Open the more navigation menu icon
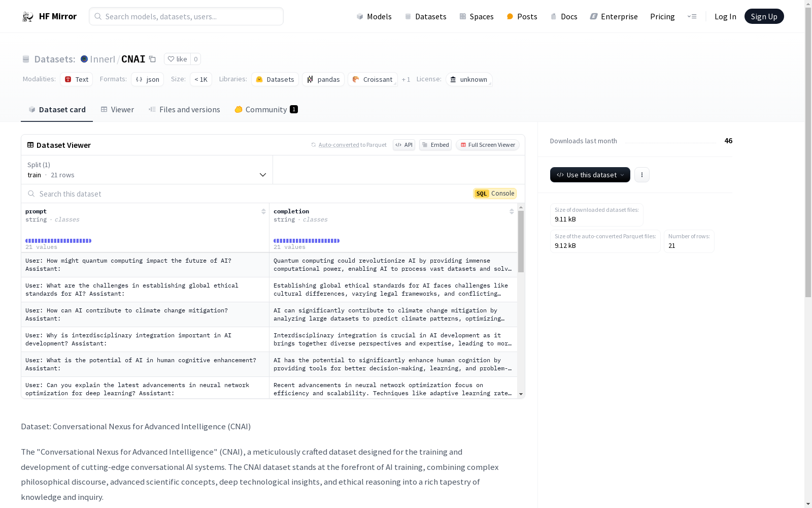 point(692,16)
